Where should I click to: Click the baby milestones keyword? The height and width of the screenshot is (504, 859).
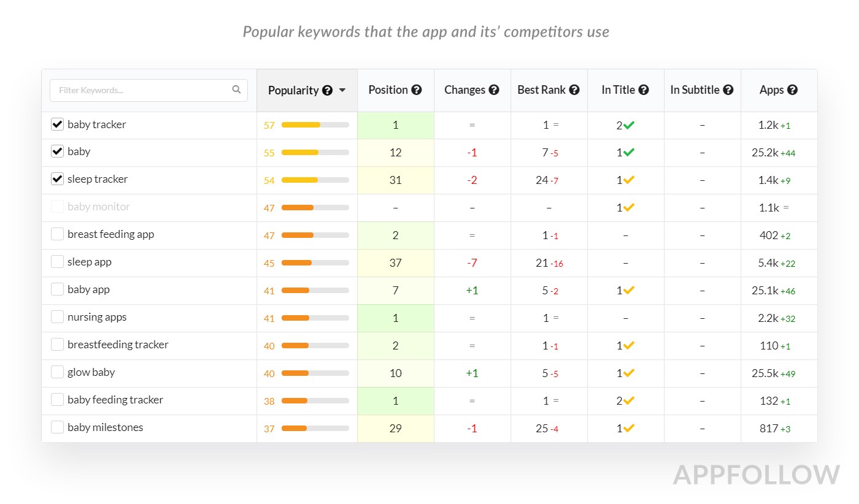(x=105, y=427)
